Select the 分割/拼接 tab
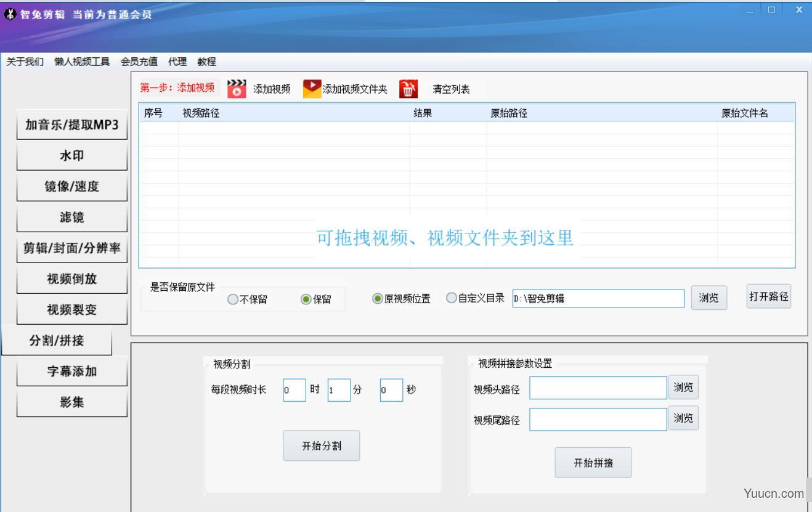Screen dimensions: 812x512 point(57,341)
